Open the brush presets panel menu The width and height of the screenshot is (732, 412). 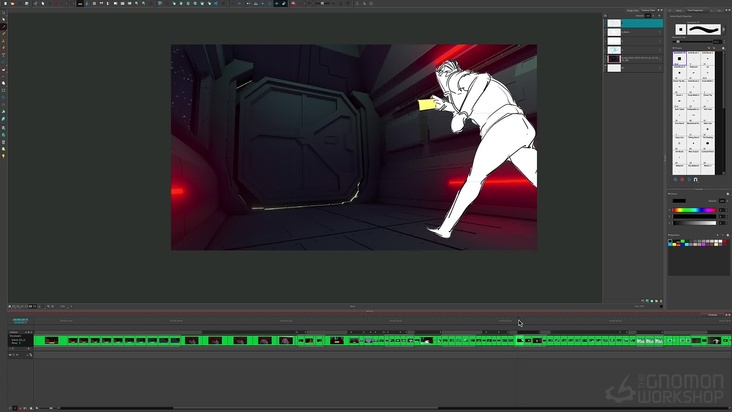724,47
